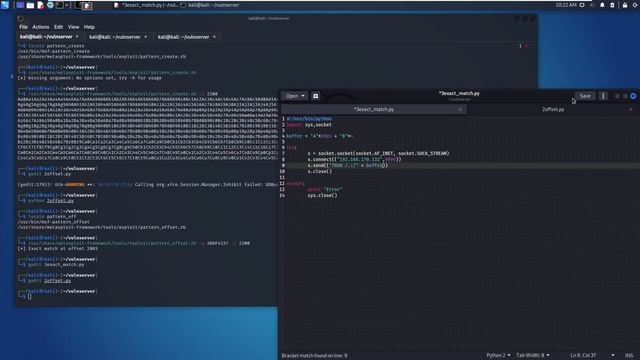The image size is (640, 360).
Task: Open the terminal File menu
Action: pos(23,27)
